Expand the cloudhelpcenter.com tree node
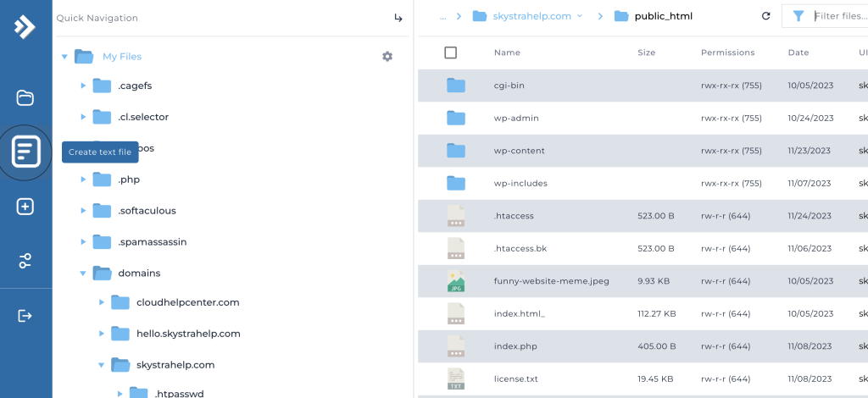Viewport: 868px width, 398px height. pyautogui.click(x=102, y=302)
